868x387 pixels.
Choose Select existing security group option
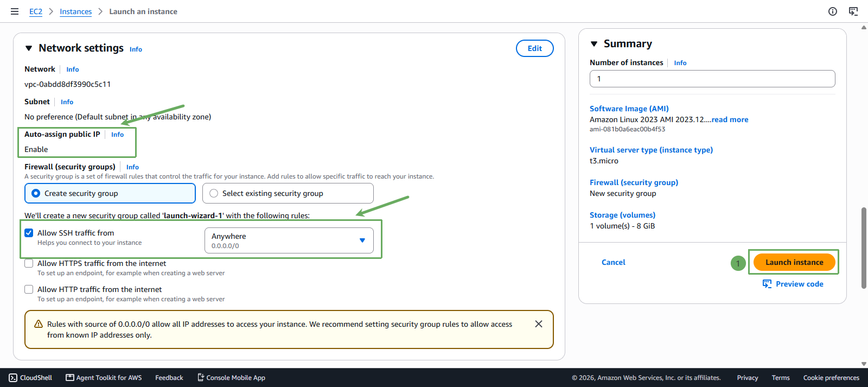[x=288, y=193]
